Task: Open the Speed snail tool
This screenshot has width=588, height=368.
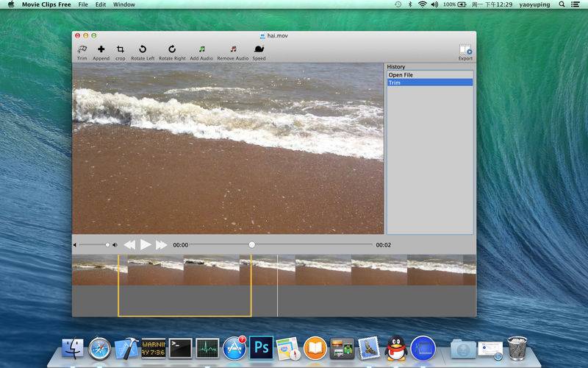Action: coord(259,52)
